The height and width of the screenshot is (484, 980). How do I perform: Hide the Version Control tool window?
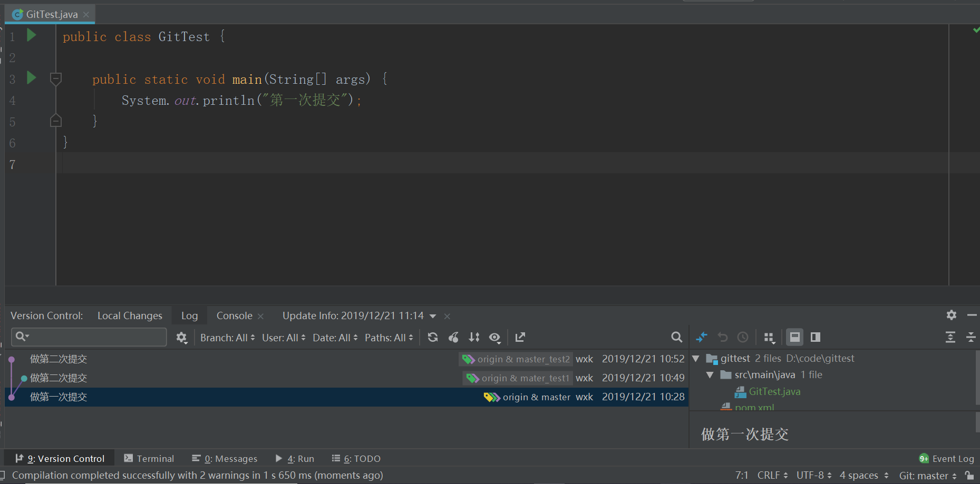(972, 315)
